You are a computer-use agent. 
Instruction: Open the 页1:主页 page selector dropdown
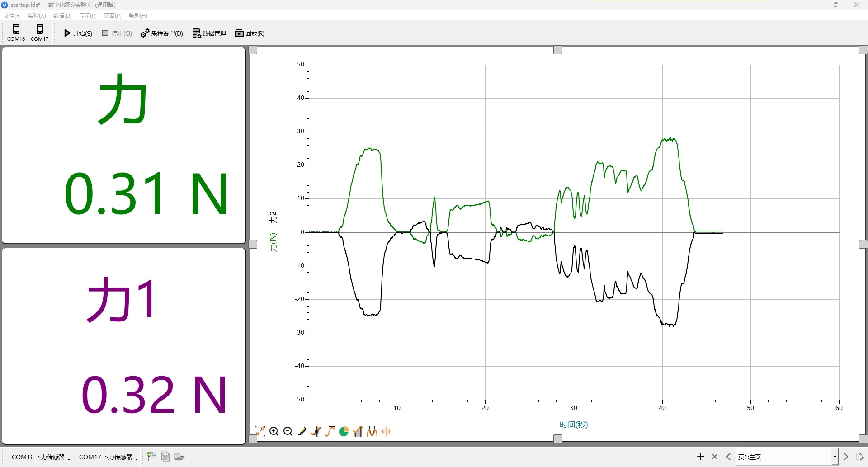[x=834, y=457]
